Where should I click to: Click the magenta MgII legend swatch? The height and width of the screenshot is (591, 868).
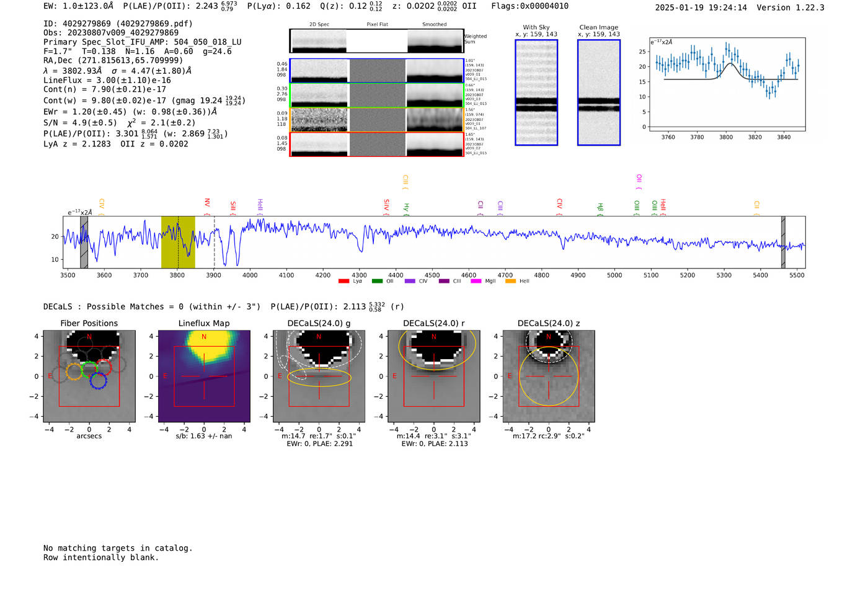pos(476,282)
